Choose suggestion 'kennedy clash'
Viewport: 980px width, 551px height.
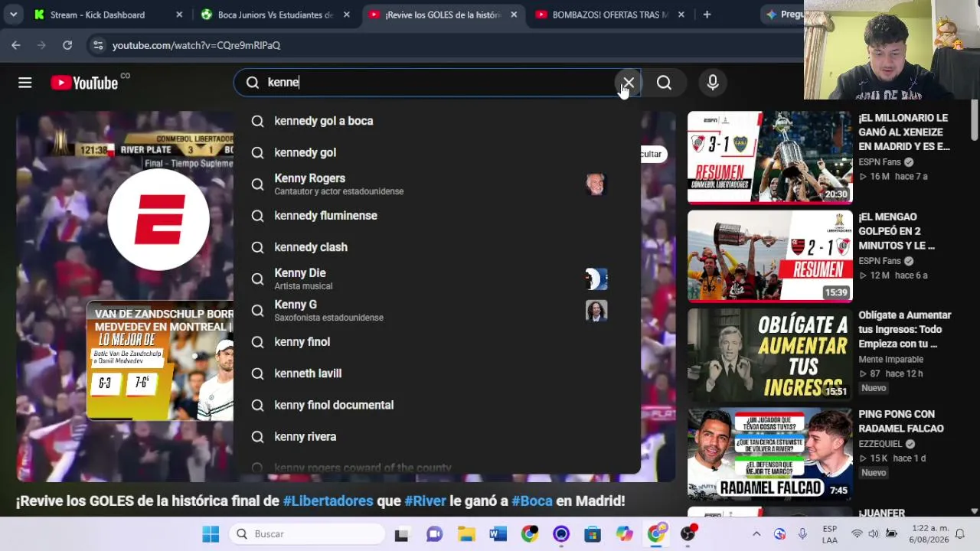(436, 247)
